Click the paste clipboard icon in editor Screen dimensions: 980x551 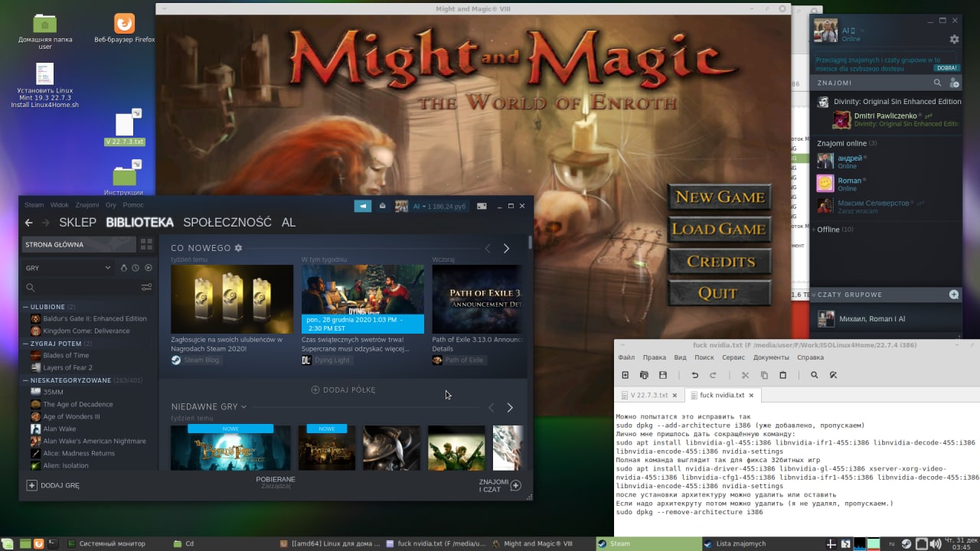click(x=782, y=375)
